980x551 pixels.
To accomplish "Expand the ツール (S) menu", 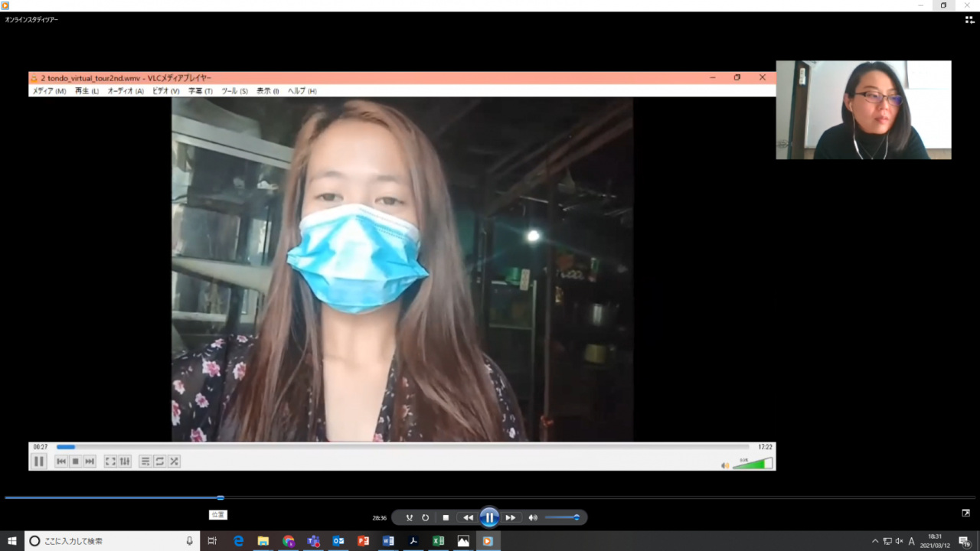I will pyautogui.click(x=234, y=91).
